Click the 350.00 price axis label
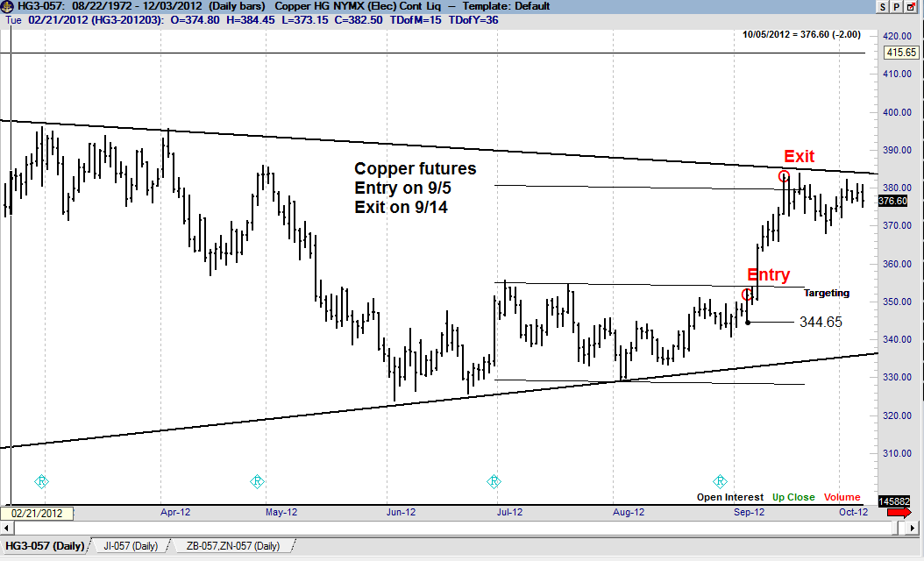Image resolution: width=924 pixels, height=561 pixels. click(x=898, y=302)
